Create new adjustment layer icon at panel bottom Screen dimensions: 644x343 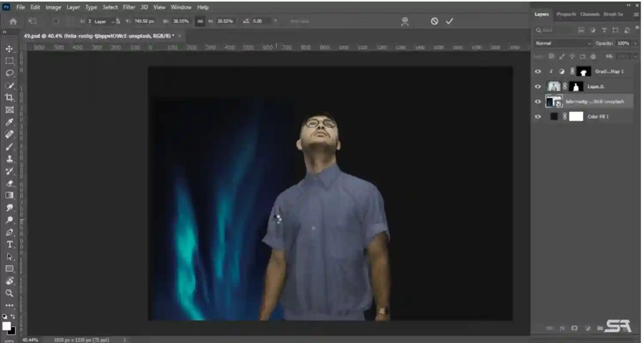(x=587, y=328)
